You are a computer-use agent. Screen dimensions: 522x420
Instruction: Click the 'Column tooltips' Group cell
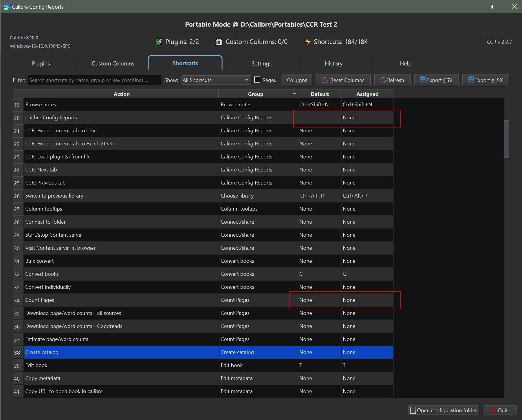pos(258,209)
